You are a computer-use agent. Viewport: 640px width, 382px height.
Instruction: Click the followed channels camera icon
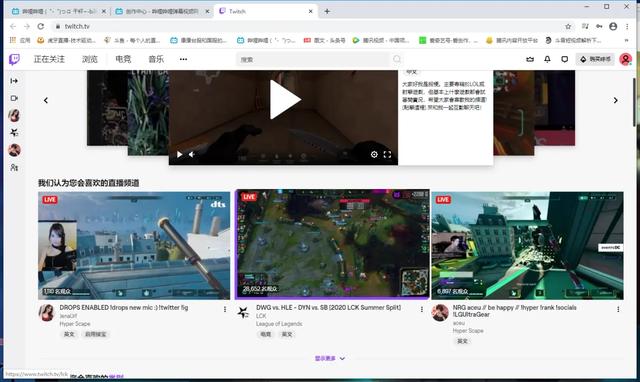[x=14, y=98]
